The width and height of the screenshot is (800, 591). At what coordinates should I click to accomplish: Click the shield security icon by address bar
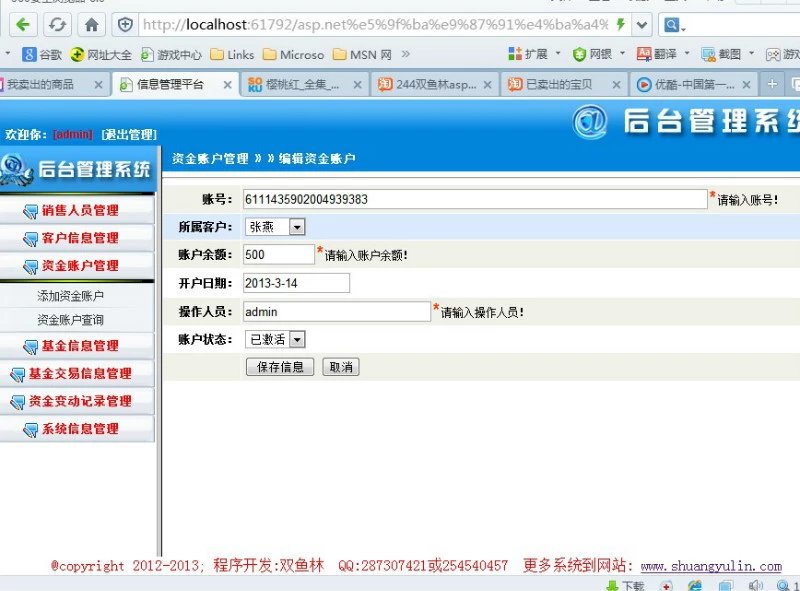pyautogui.click(x=125, y=24)
